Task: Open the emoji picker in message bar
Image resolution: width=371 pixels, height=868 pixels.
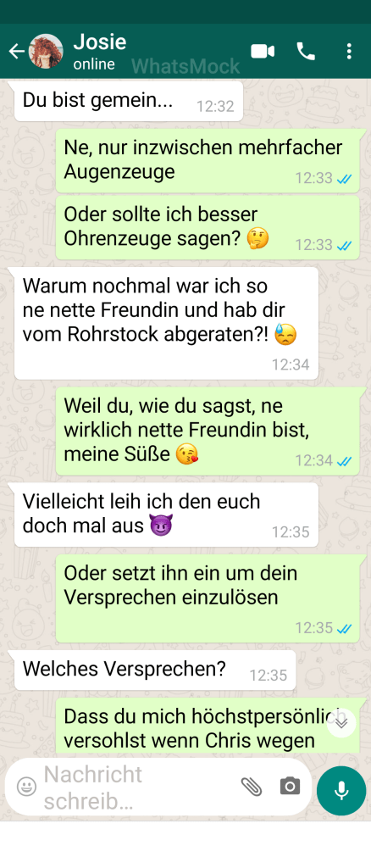Action: (26, 786)
